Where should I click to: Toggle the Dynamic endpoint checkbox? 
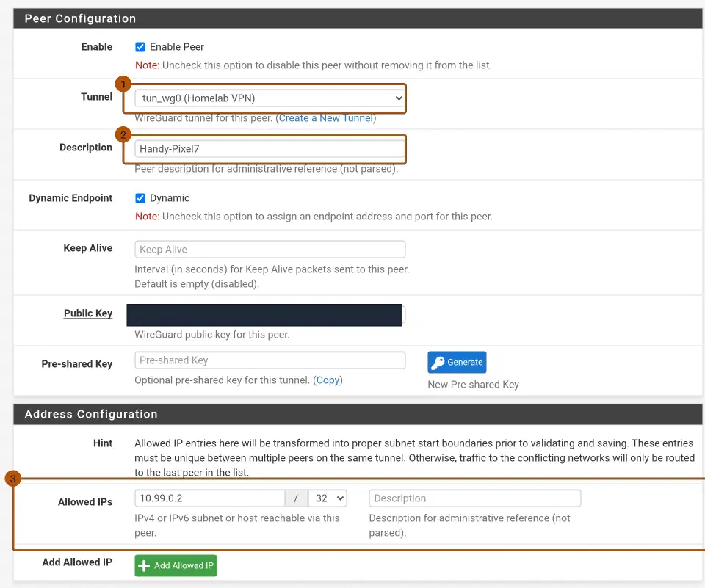(140, 198)
